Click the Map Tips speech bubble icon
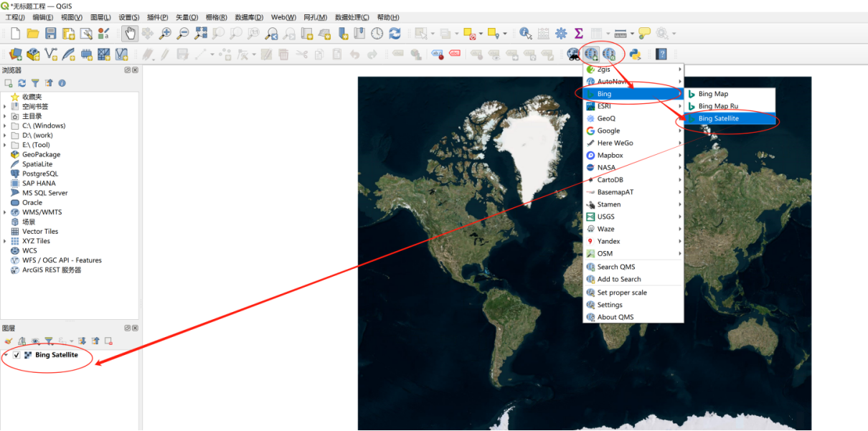The image size is (868, 431). (x=644, y=33)
